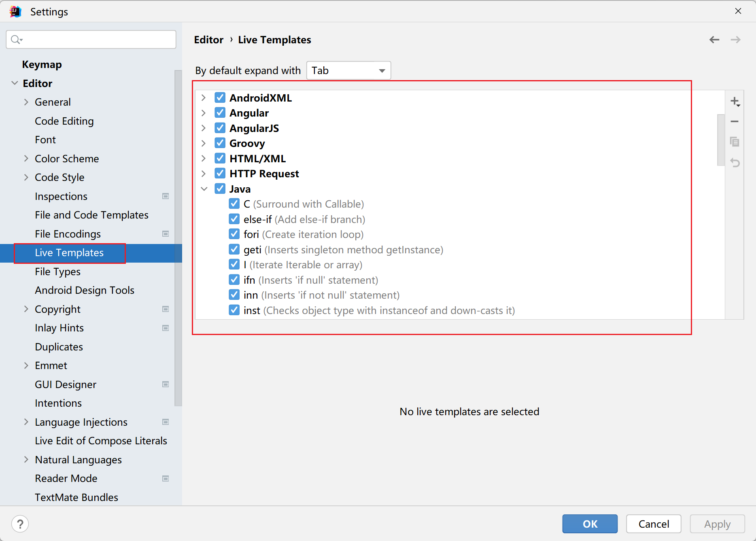
Task: Open help with the question mark icon
Action: (x=20, y=524)
